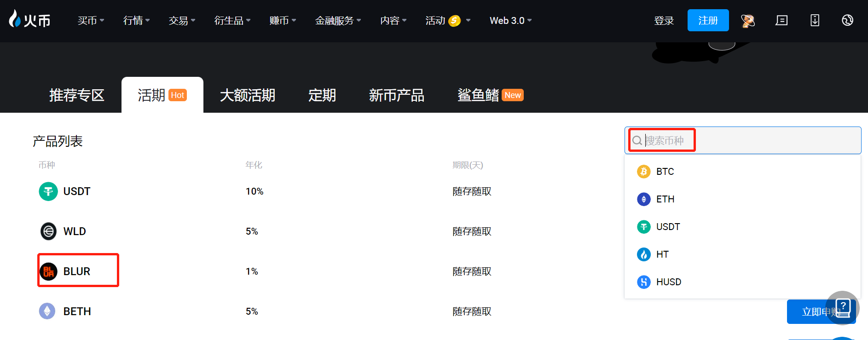Open the orders list icon in header
Image resolution: width=868 pixels, height=340 pixels.
point(781,20)
